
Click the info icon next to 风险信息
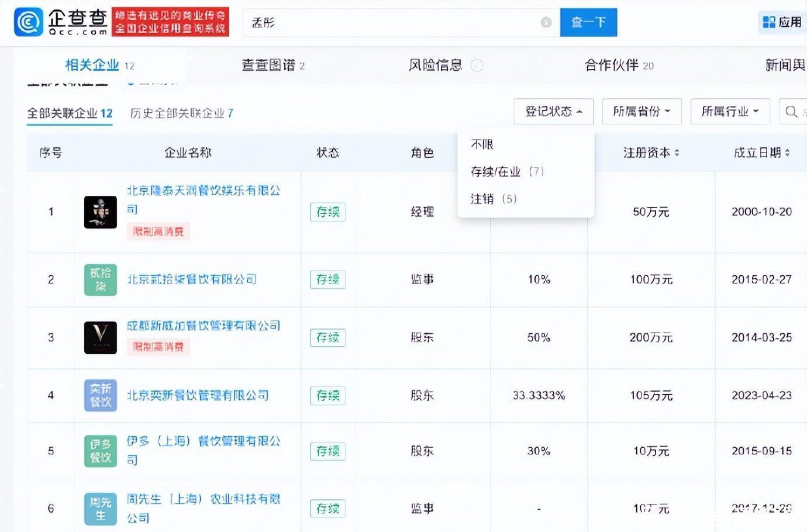pos(477,65)
